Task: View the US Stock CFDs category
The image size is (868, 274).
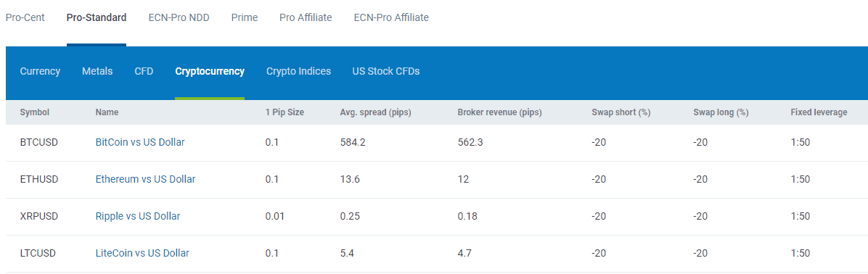Action: click(x=386, y=71)
